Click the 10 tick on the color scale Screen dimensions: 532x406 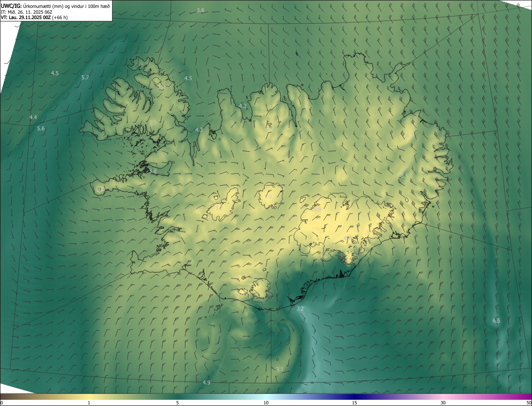pos(266,403)
